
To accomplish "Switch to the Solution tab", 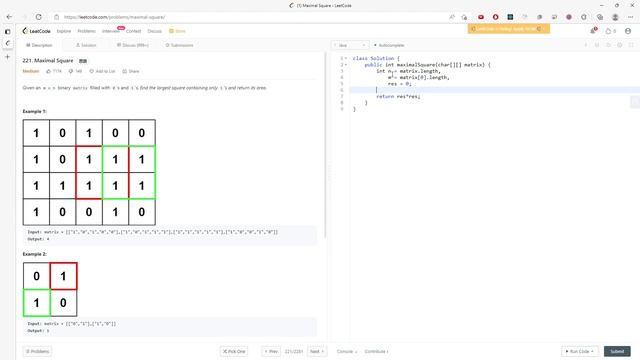I will [86, 45].
